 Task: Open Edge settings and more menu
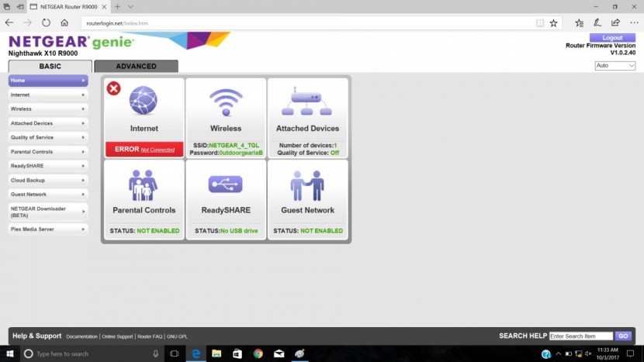pyautogui.click(x=634, y=23)
